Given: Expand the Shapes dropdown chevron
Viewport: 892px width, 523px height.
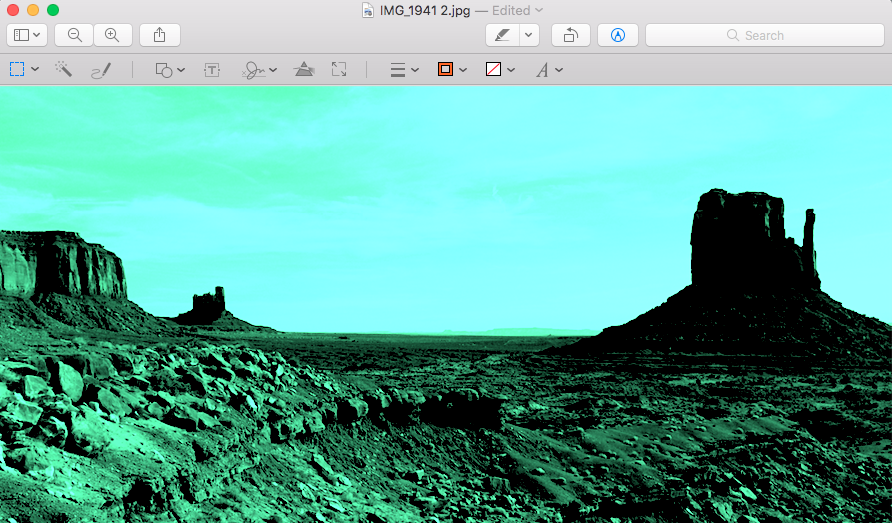Looking at the screenshot, I should click(x=181, y=70).
